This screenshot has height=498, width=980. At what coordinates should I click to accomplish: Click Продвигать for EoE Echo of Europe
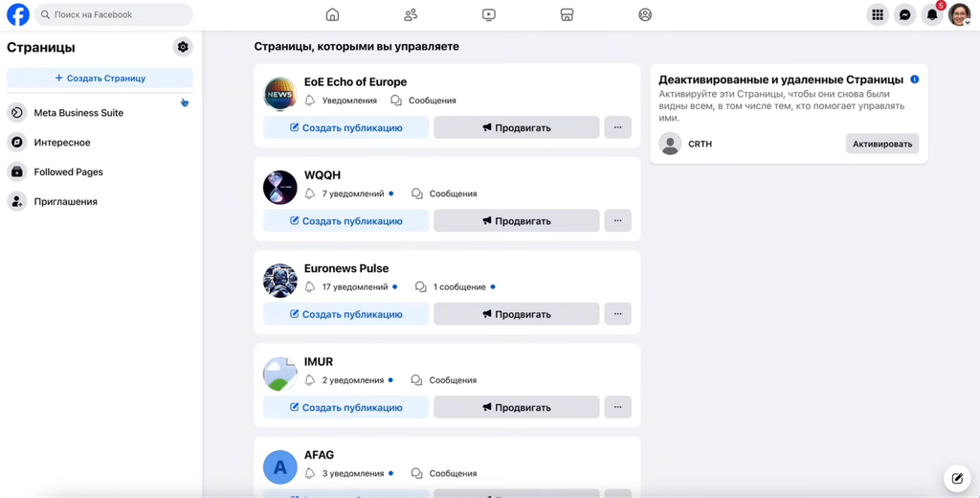(516, 127)
